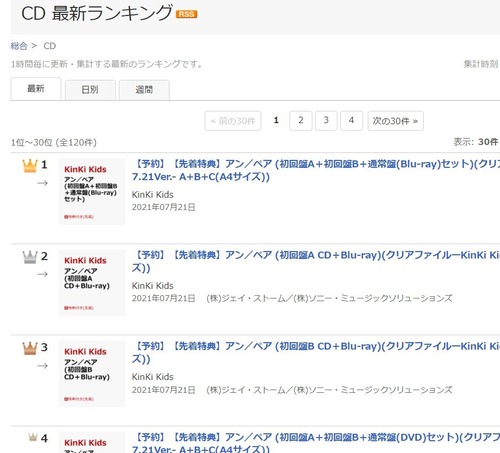500x453 pixels.
Task: Click the gold crown for rank 1
Action: point(30,166)
